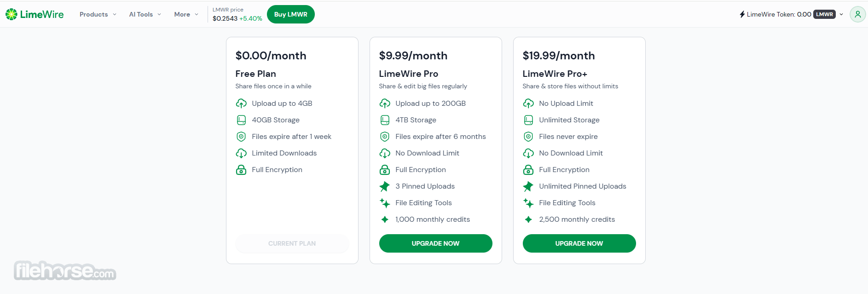Viewport: 868px width, 294px height.
Task: Click the Pro plan 4TB Storage icon
Action: pos(385,120)
